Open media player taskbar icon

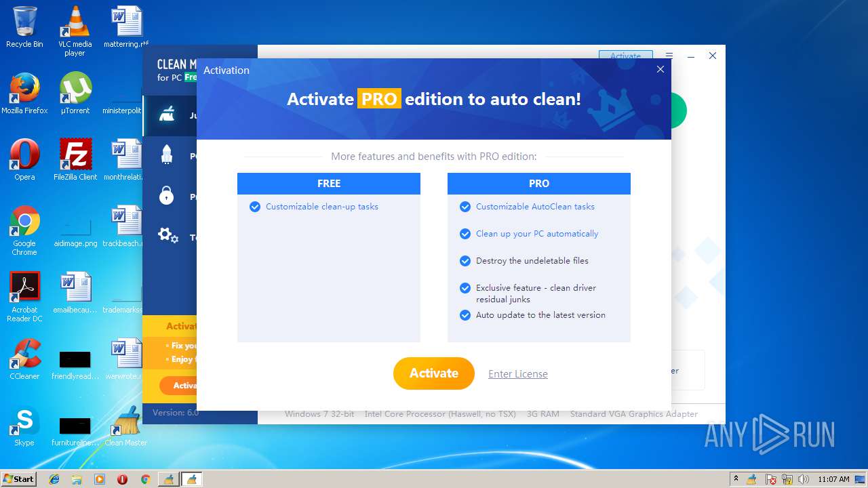pos(100,479)
